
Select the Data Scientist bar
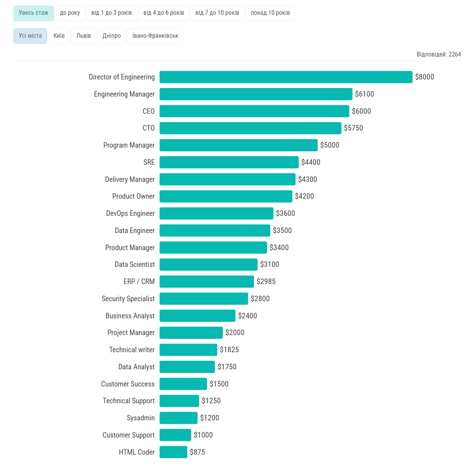[208, 264]
